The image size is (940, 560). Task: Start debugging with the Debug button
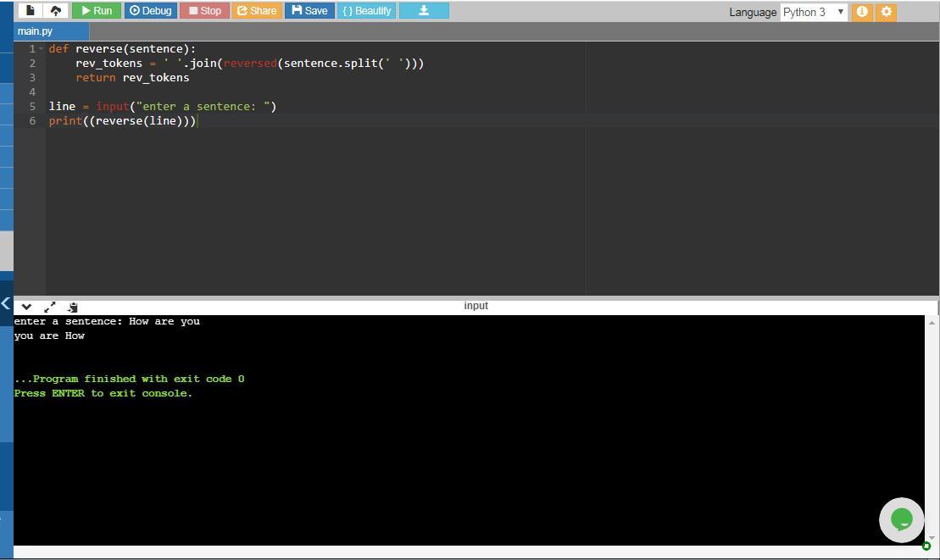pos(150,11)
